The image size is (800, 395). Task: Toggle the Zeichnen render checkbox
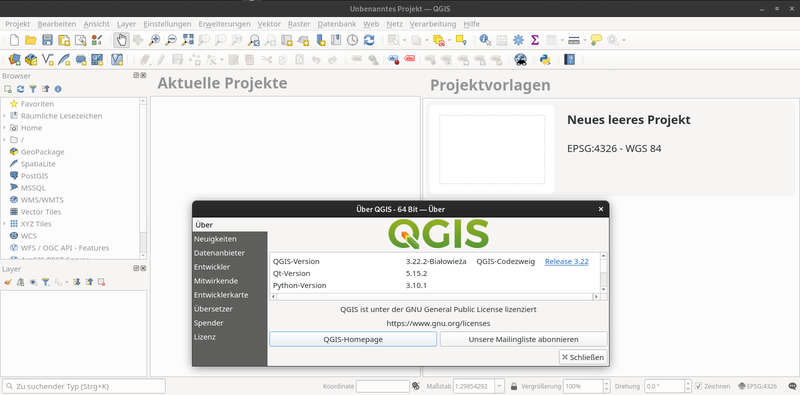(x=699, y=386)
